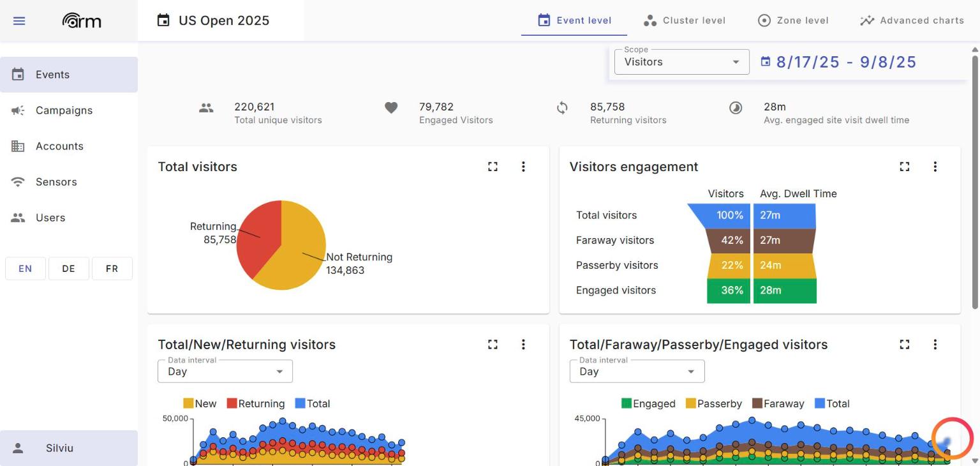This screenshot has width=980, height=466.
Task: Click the 28m average dwell time value
Action: click(775, 107)
